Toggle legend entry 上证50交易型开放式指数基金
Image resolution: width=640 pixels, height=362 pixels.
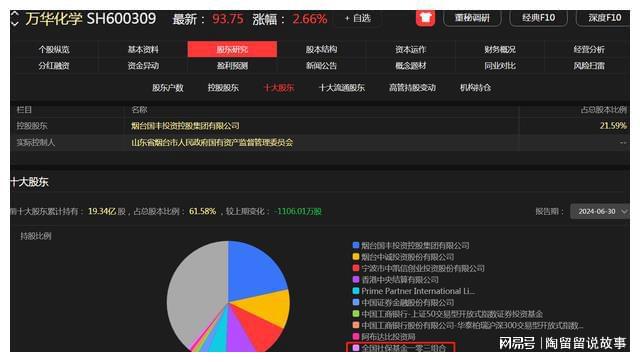click(447, 314)
